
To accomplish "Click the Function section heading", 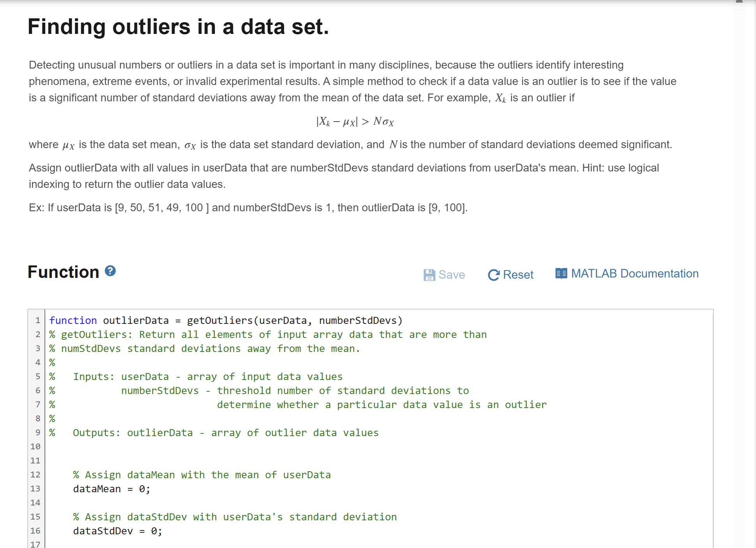I will click(63, 272).
